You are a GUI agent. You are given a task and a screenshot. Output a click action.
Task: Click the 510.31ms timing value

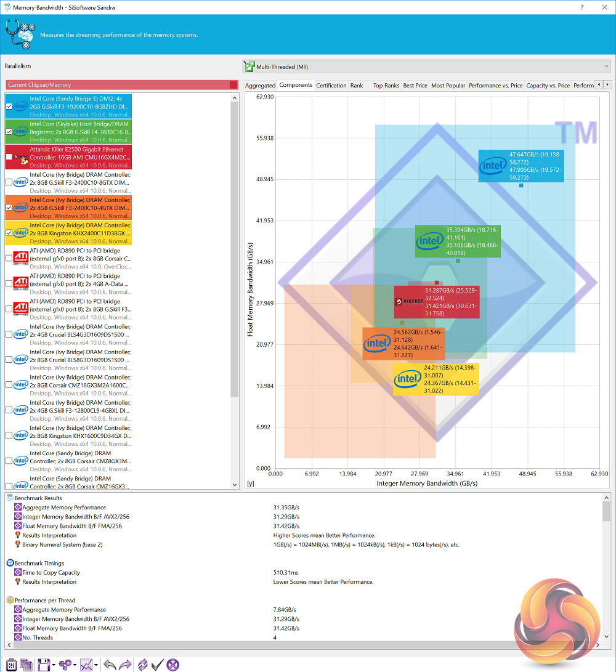click(x=286, y=573)
